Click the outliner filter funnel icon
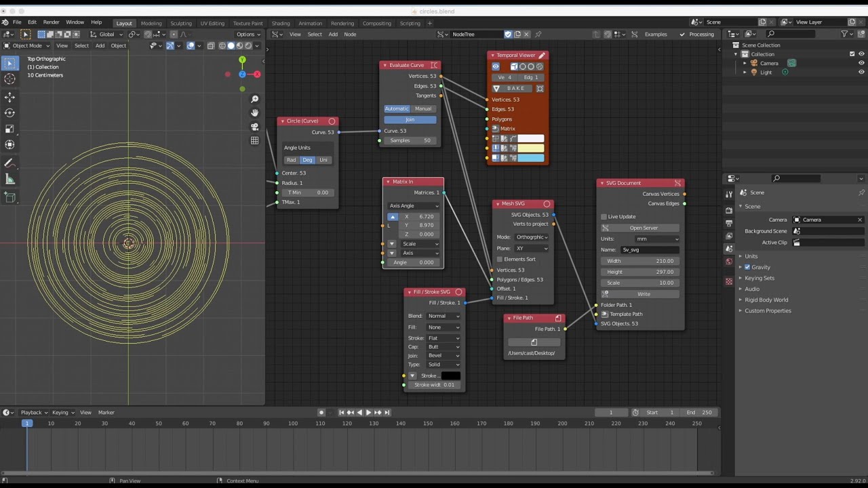 point(844,34)
